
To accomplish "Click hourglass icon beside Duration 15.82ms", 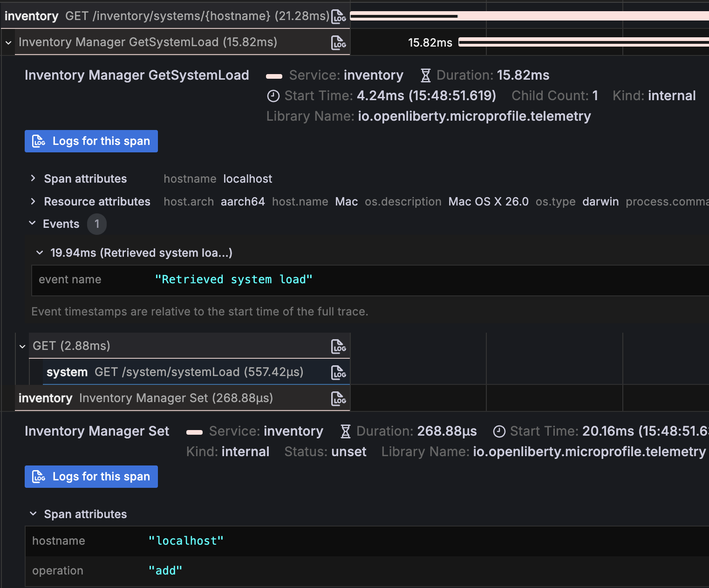I will [425, 75].
